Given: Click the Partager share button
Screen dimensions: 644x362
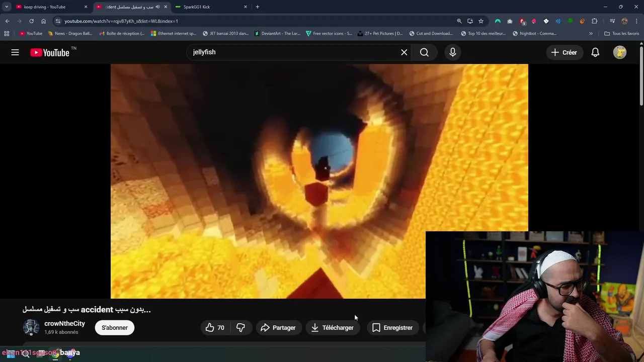Looking at the screenshot, I should pos(278,328).
